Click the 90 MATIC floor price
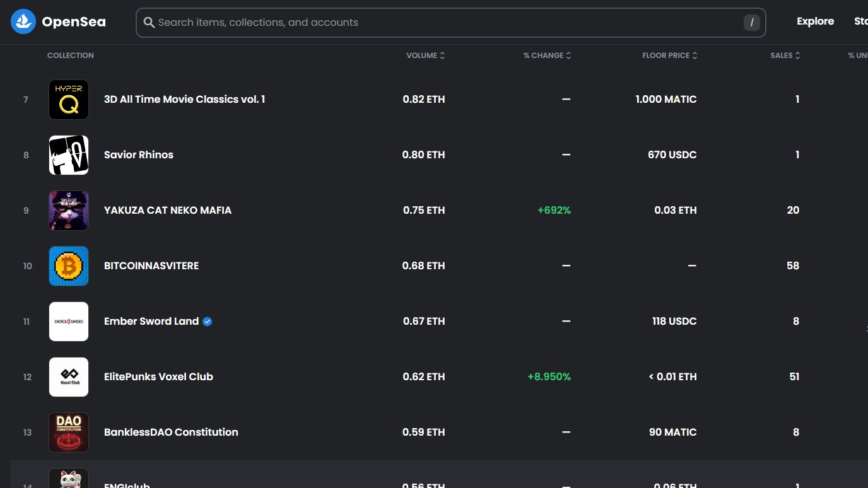The image size is (868, 488). pyautogui.click(x=673, y=433)
